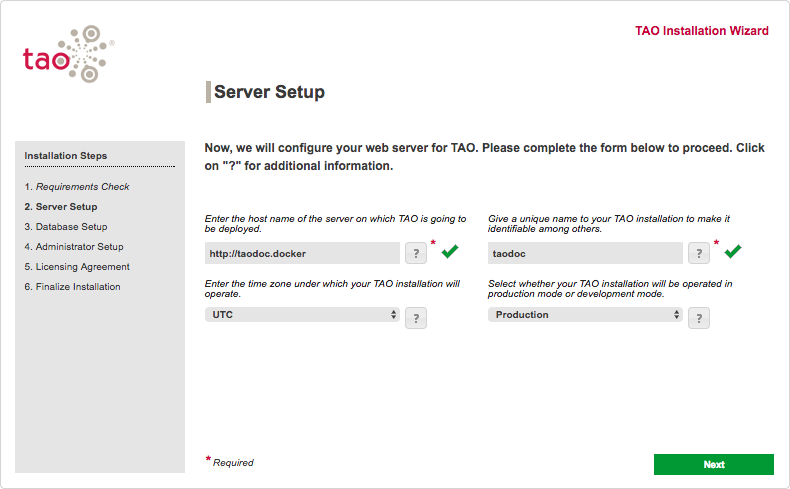Select step 4 Administrator Setup
The width and height of the screenshot is (790, 489).
pyautogui.click(x=74, y=247)
